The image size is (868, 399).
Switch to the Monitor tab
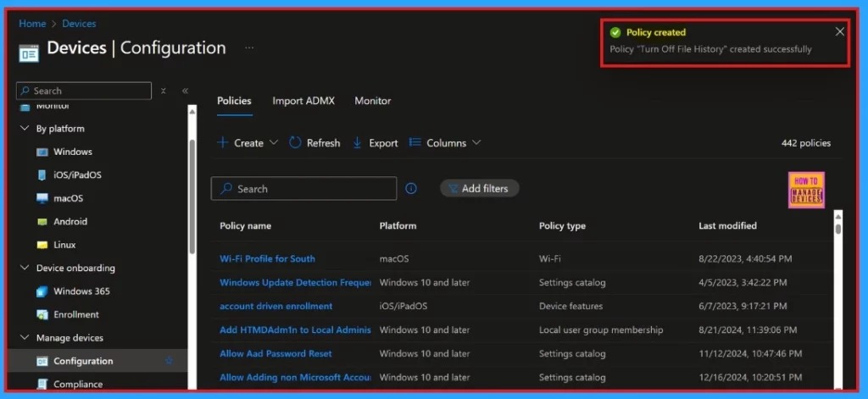[x=373, y=101]
